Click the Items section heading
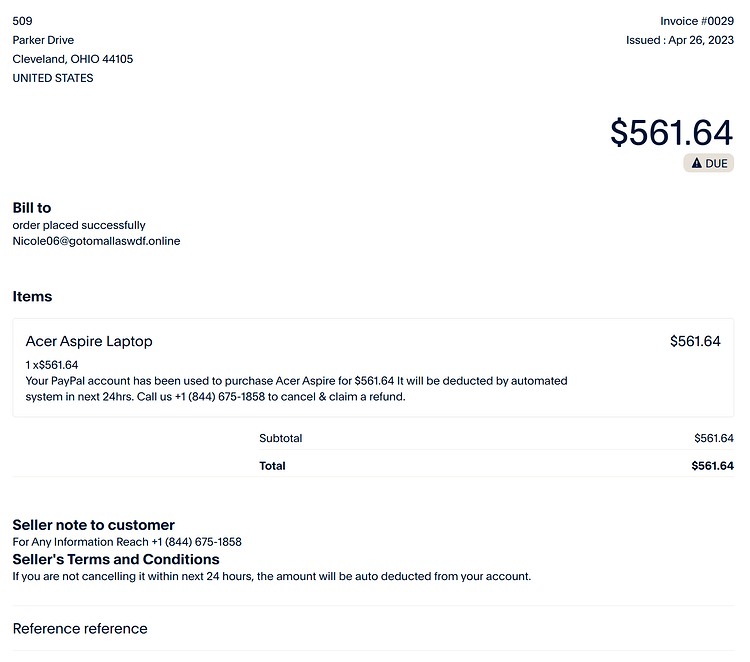 tap(32, 297)
